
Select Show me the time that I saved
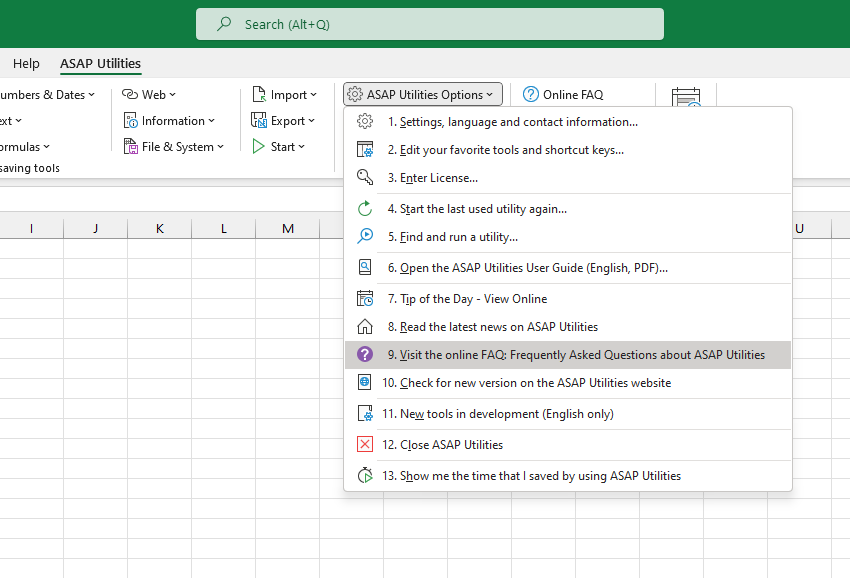568,476
